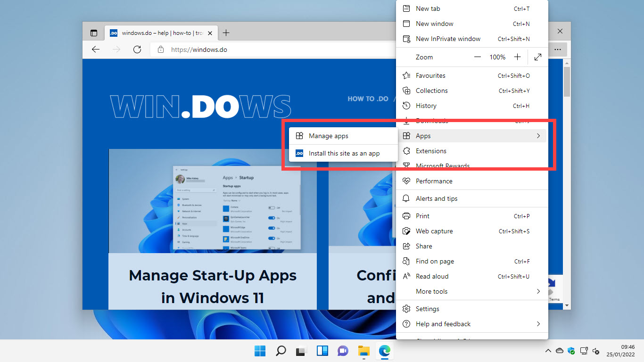Click the Find on page icon
644x362 pixels.
[x=406, y=261]
